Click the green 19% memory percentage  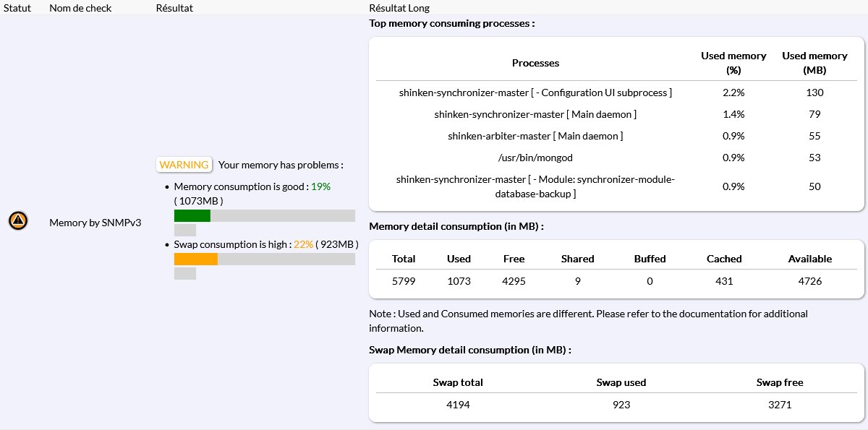point(320,186)
